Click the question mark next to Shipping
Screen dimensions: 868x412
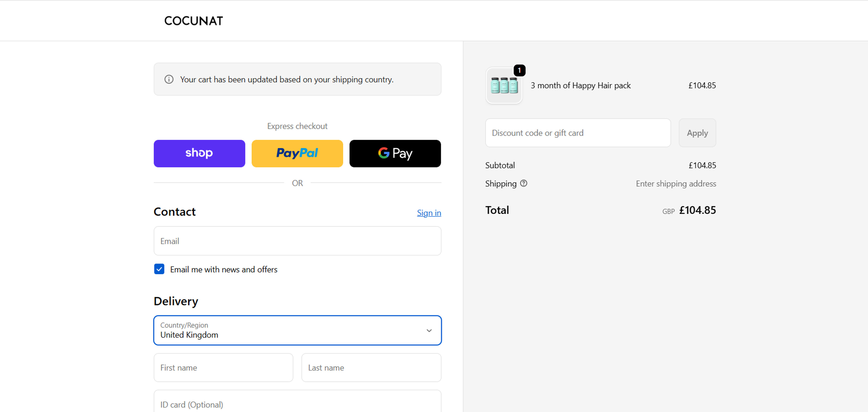pyautogui.click(x=524, y=183)
